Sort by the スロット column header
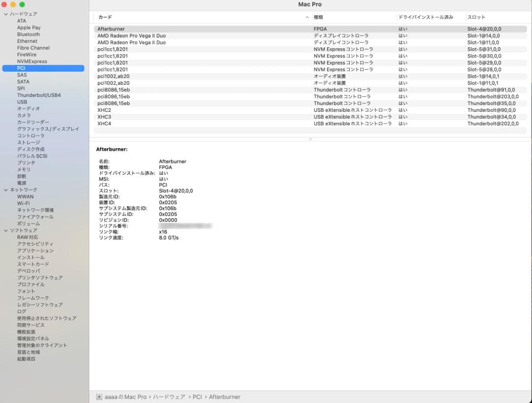 (476, 17)
